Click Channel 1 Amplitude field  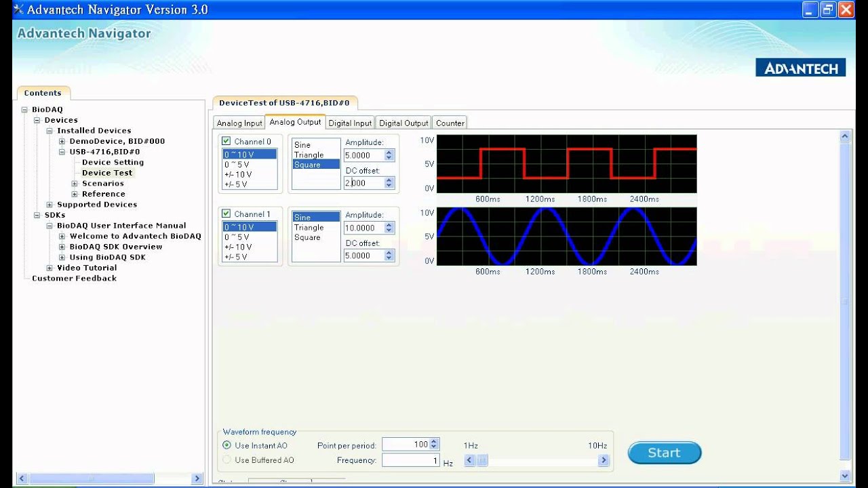click(364, 228)
